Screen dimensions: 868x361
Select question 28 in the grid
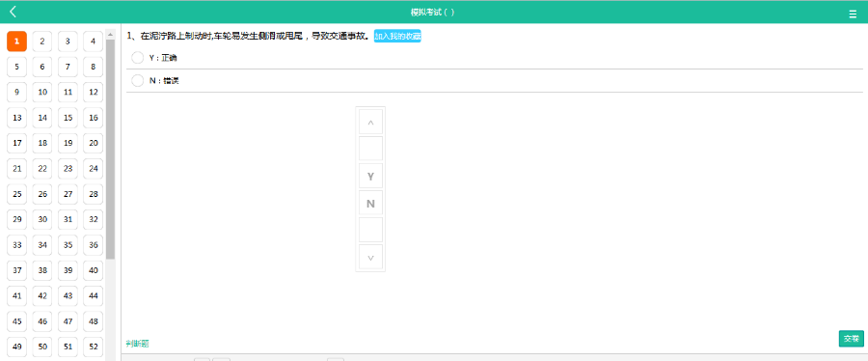93,194
